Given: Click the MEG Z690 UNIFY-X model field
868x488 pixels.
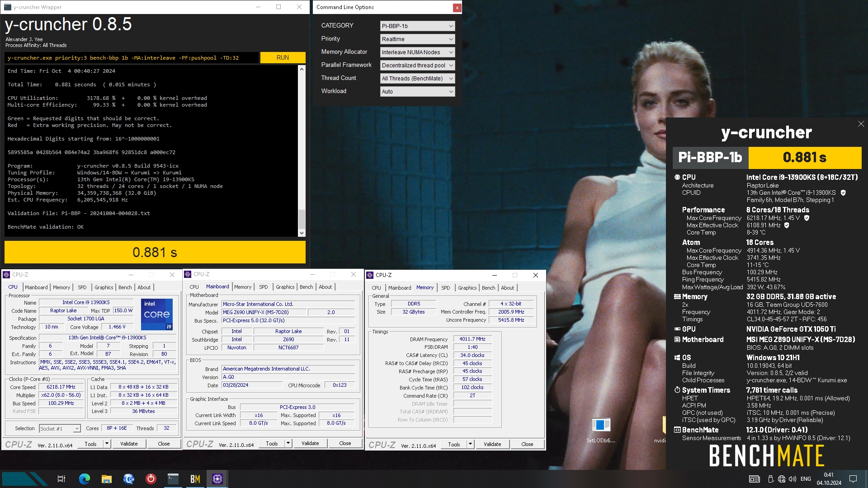Looking at the screenshot, I should [x=264, y=312].
